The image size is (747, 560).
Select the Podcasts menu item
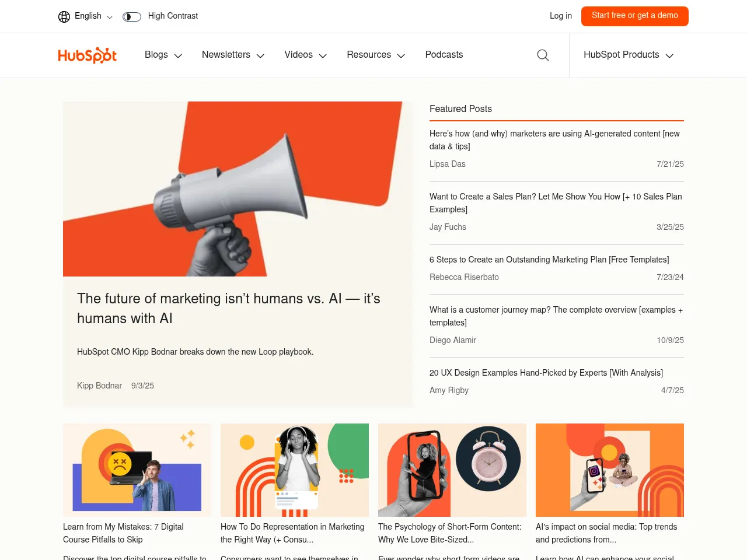[x=444, y=55]
